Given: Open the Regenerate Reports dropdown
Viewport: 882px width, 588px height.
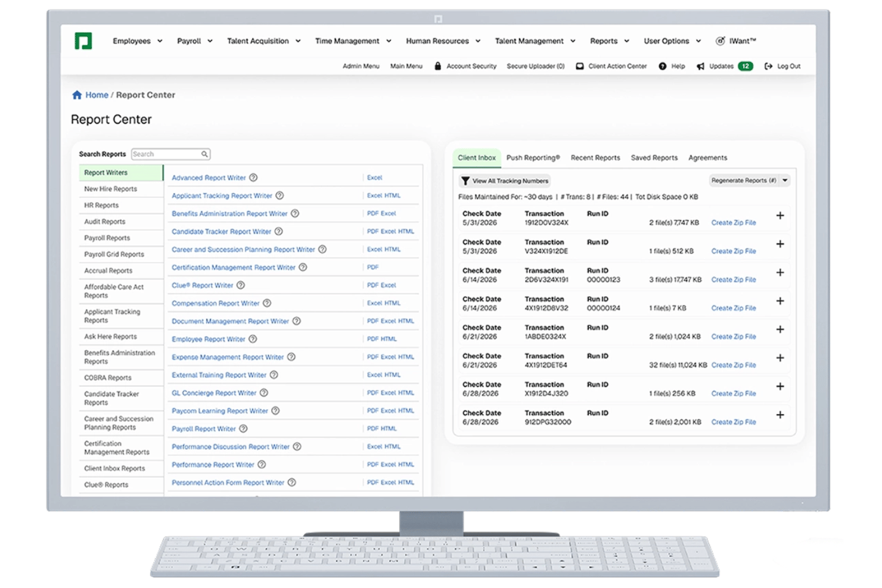Looking at the screenshot, I should pos(785,181).
